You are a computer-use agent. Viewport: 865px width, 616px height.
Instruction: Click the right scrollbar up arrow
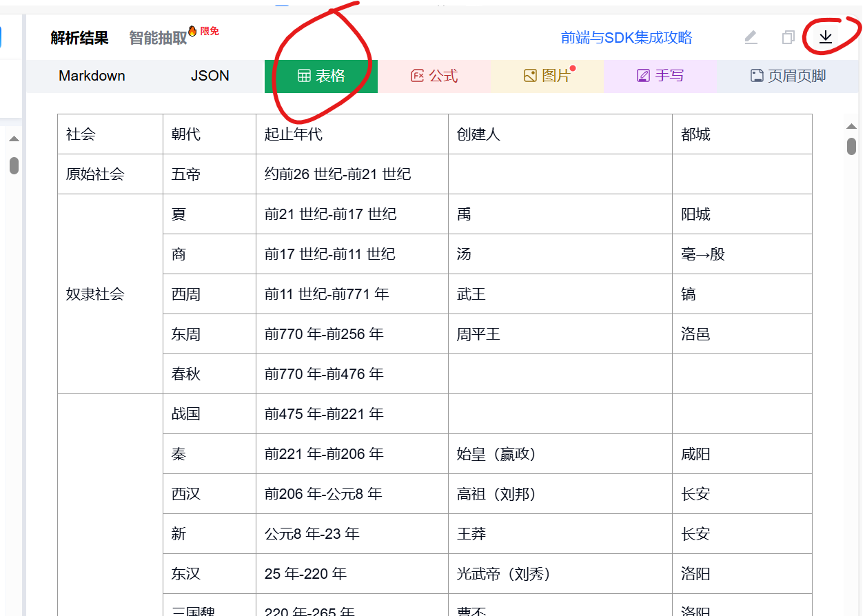point(851,127)
